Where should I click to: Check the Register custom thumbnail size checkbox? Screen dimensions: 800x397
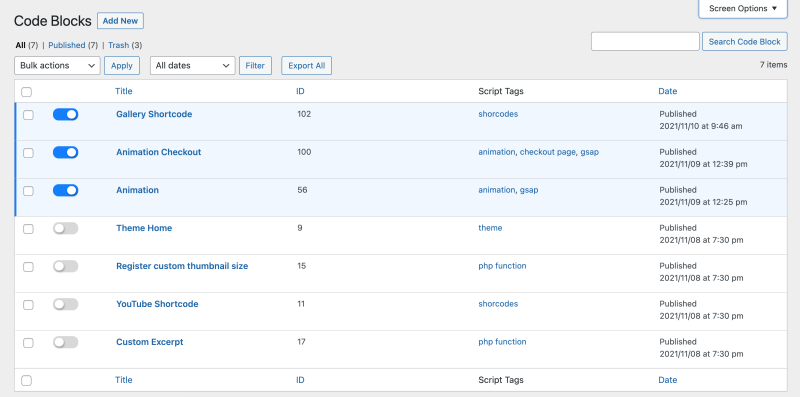point(28,267)
